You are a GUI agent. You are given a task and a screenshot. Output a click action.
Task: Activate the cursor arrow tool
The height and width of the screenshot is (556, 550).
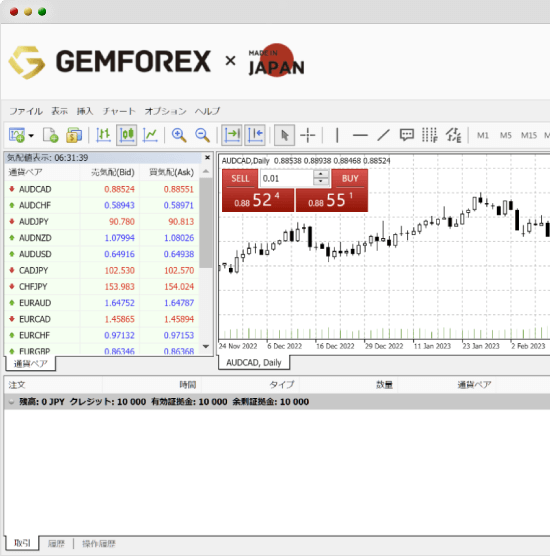click(284, 135)
